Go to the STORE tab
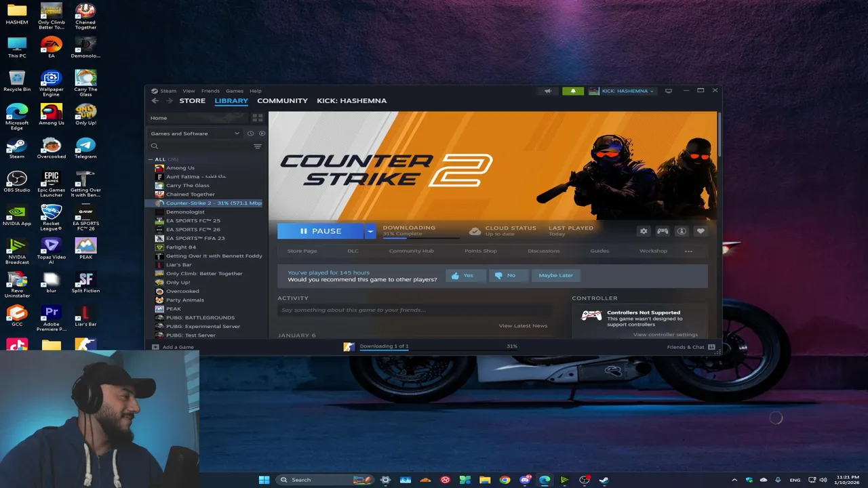 click(x=192, y=101)
